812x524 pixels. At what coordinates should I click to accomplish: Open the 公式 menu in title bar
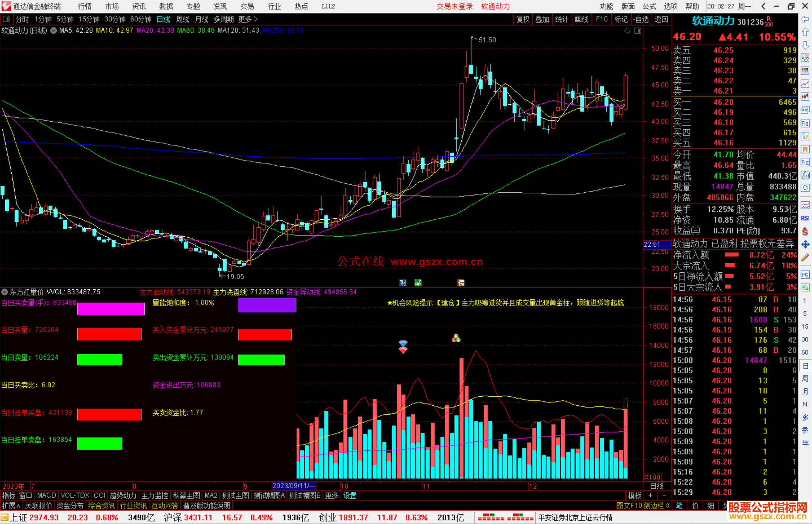(649, 6)
